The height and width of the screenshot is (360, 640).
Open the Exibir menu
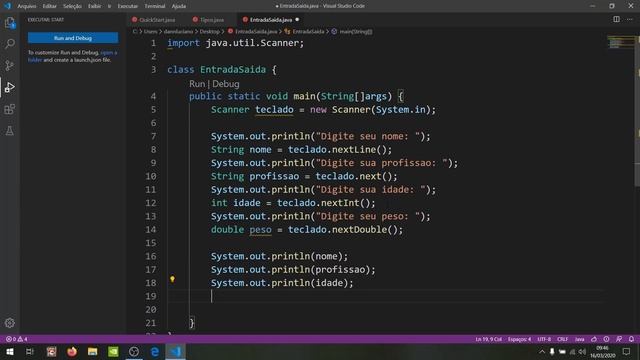(x=94, y=6)
